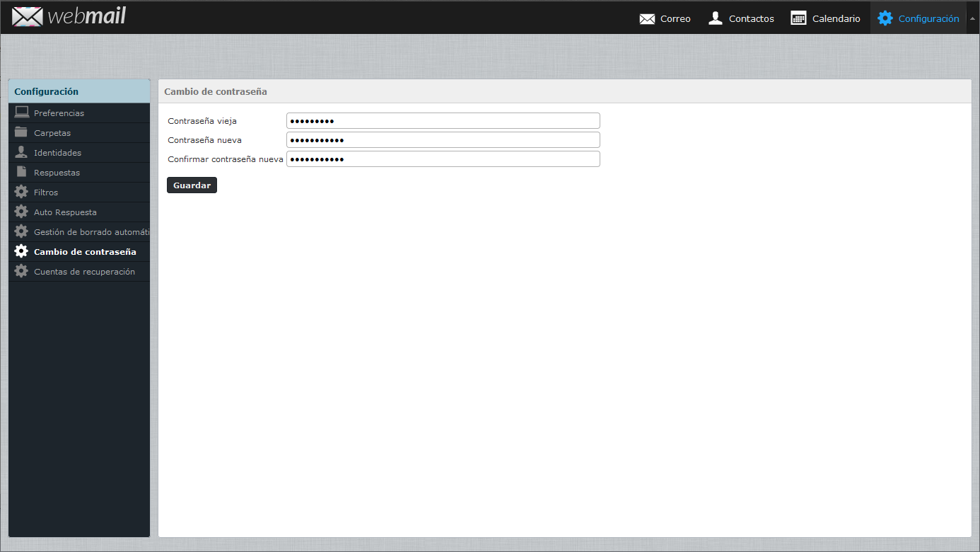Click the webmail logo text
The height and width of the screenshot is (552, 980).
[x=86, y=16]
